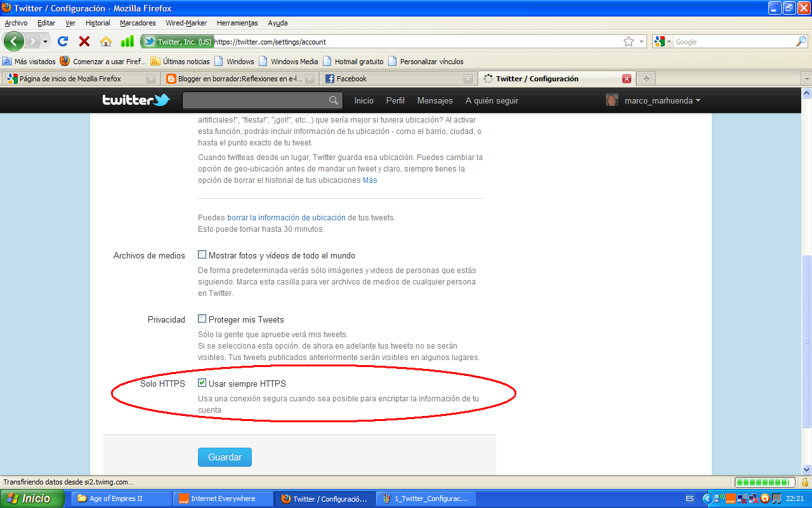Open the back/forward history dropdown
The image size is (812, 508).
point(45,42)
